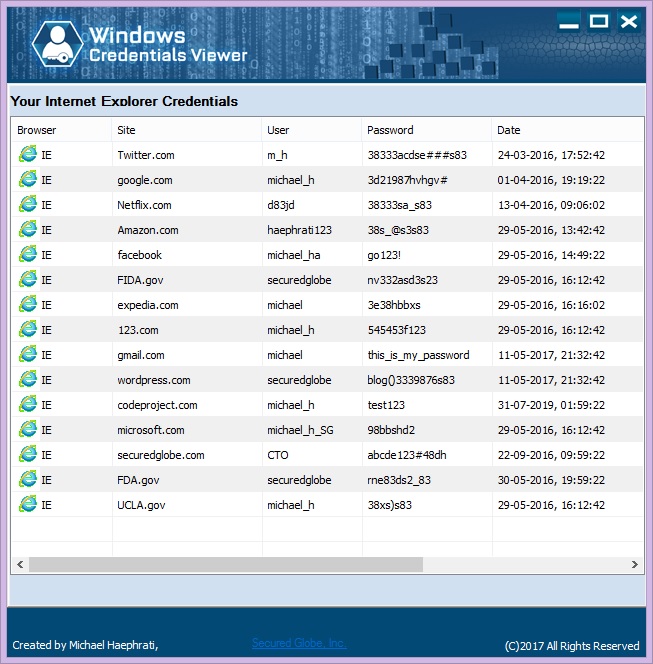Image resolution: width=653 pixels, height=664 pixels.
Task: Click the IE icon in the 123.com row
Action: [x=28, y=329]
